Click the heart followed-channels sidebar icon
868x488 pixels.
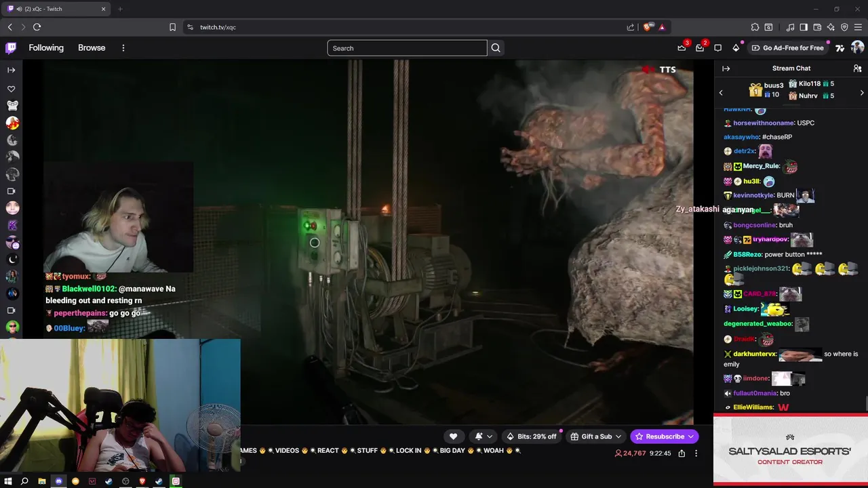pos(11,89)
